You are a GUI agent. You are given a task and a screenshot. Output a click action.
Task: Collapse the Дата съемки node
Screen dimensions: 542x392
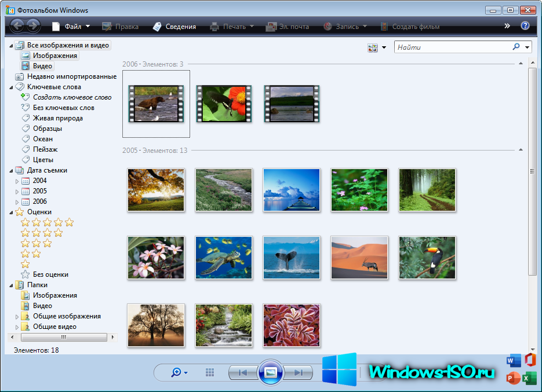tap(11, 171)
